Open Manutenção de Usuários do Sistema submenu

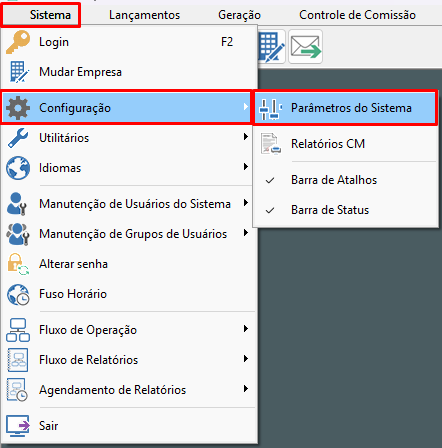point(129,204)
